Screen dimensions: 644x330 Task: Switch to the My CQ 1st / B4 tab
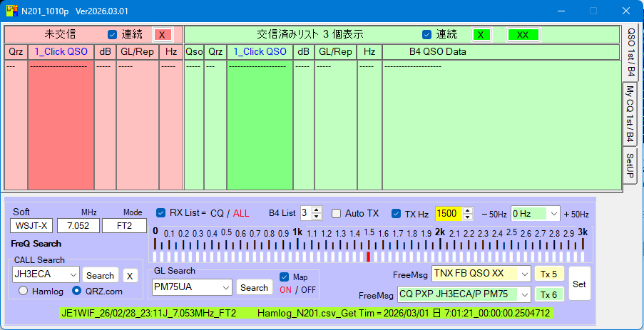point(630,113)
